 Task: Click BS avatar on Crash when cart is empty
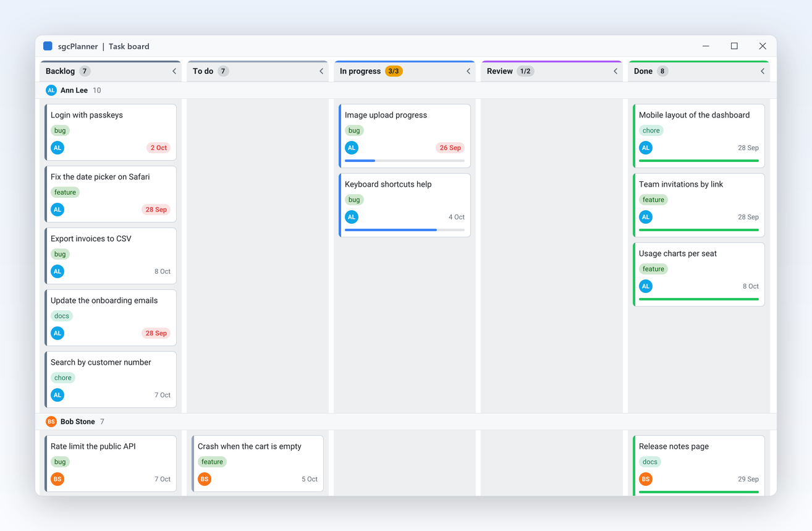[x=205, y=479]
